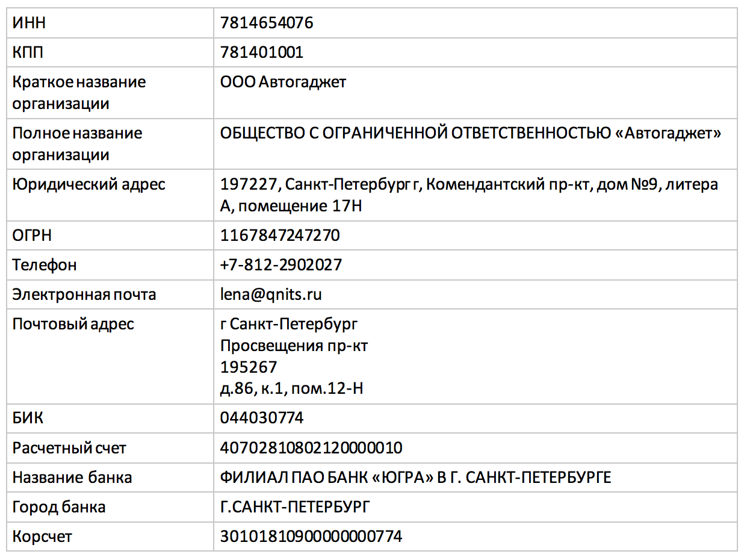
Task: Click the settlement account number 40702810802120000010
Action: point(311,448)
